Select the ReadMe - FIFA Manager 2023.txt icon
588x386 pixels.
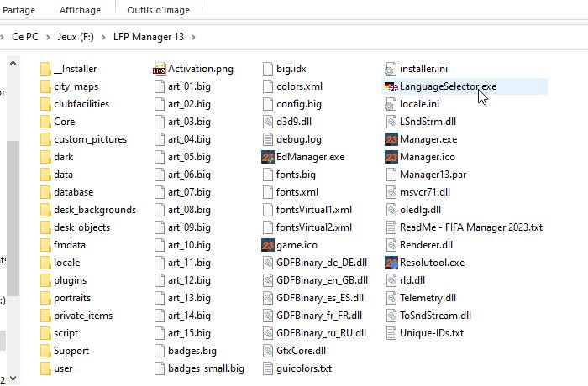[x=391, y=227]
